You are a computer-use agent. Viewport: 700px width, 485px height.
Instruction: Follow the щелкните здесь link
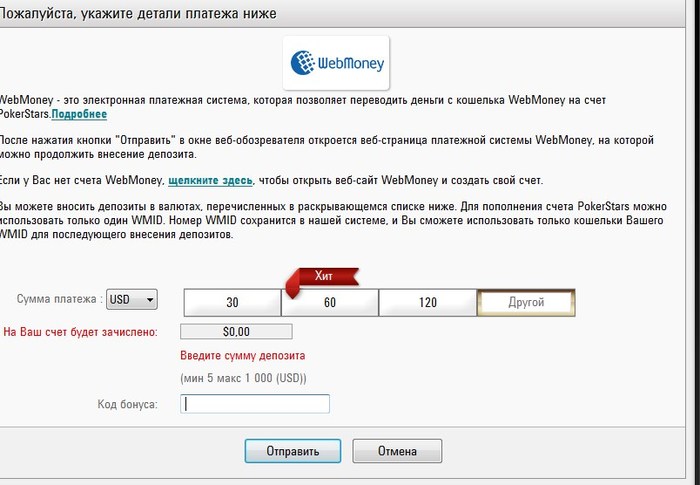(210, 180)
